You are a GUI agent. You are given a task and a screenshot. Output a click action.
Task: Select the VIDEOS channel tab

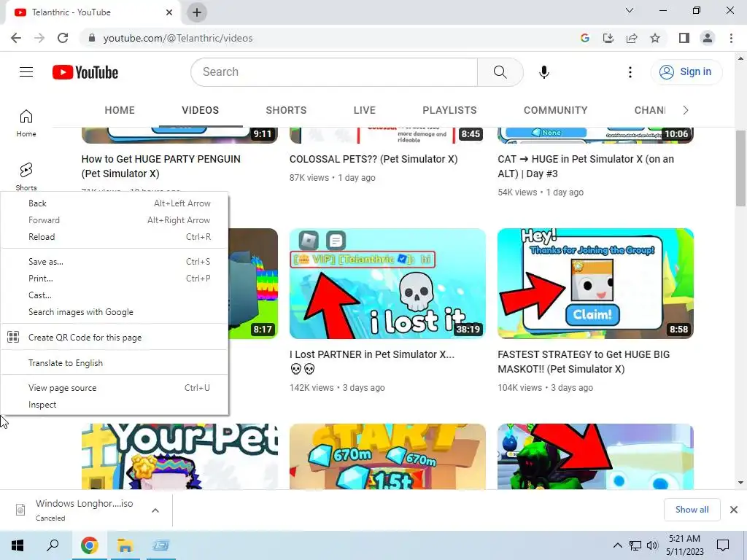pyautogui.click(x=200, y=110)
